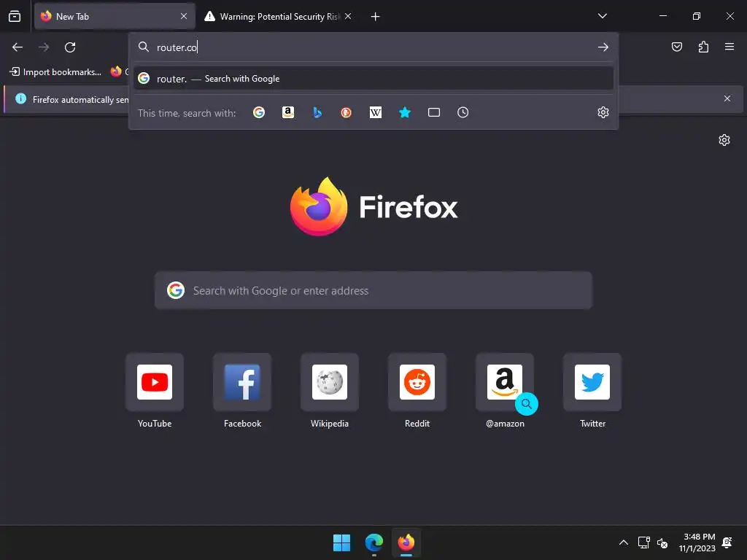
Task: Close the Warning: Potential Security Risk tab
Action: coord(348,16)
